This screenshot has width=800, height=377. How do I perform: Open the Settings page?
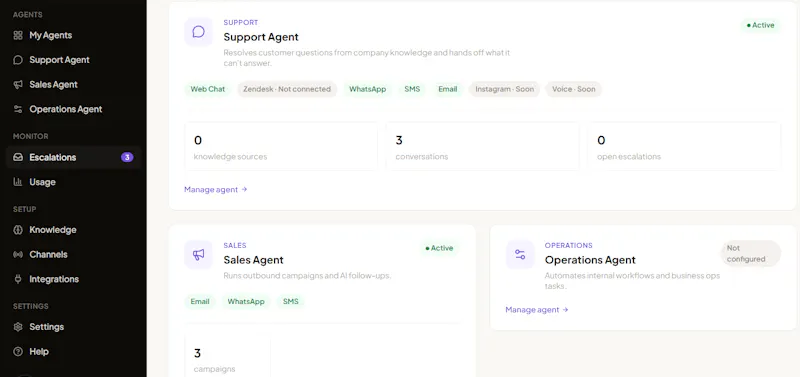pyautogui.click(x=73, y=326)
